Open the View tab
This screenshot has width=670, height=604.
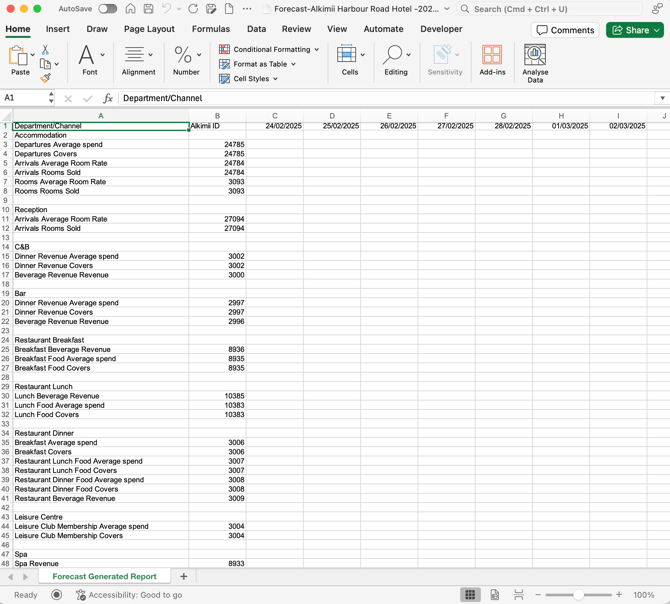click(x=337, y=29)
